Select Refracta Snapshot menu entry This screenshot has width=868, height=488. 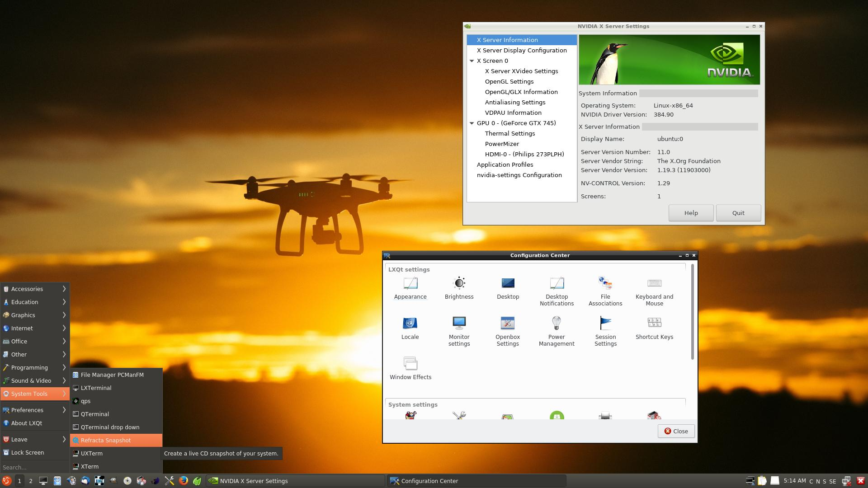click(x=116, y=440)
